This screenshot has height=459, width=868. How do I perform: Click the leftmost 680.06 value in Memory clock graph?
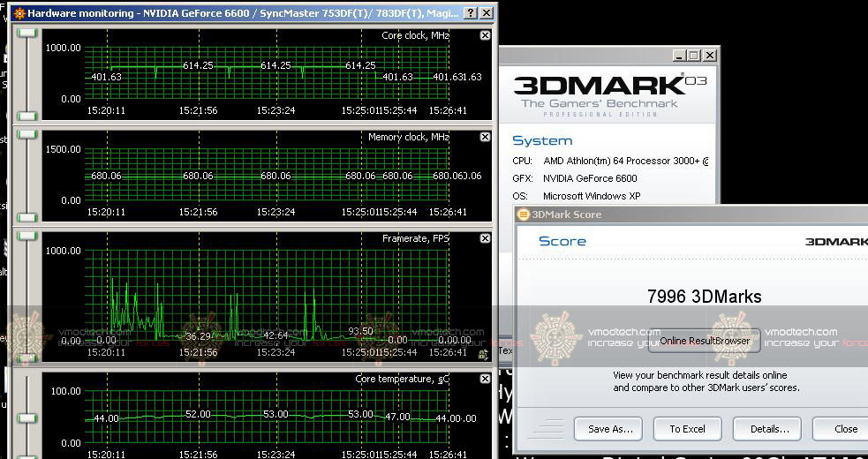[x=106, y=176]
